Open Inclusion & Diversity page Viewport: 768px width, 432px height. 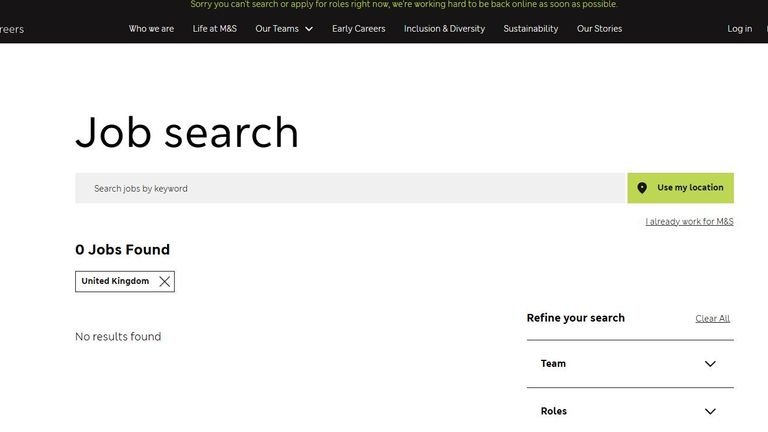[444, 29]
